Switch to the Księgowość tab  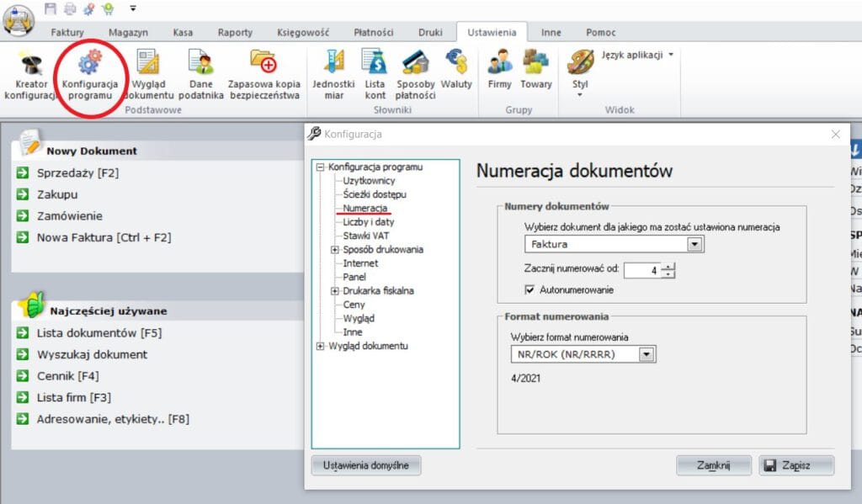pos(306,32)
